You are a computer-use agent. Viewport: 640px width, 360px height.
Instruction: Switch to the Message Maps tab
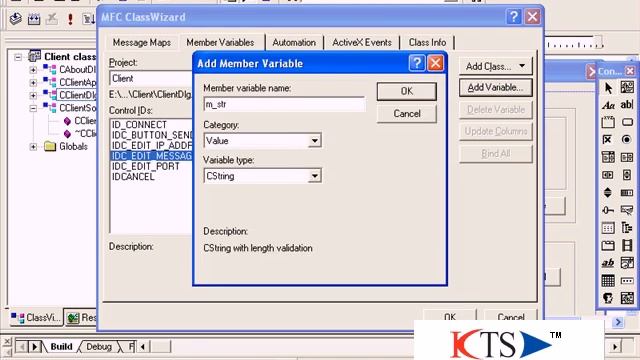[142, 42]
